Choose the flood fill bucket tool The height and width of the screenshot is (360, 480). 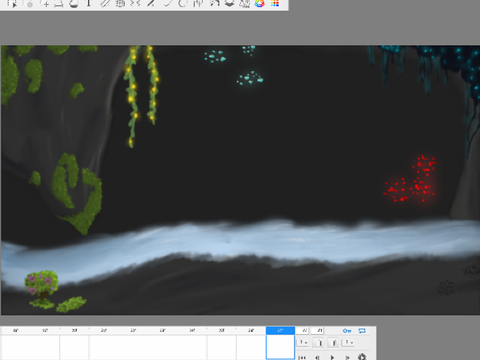coord(74,3)
